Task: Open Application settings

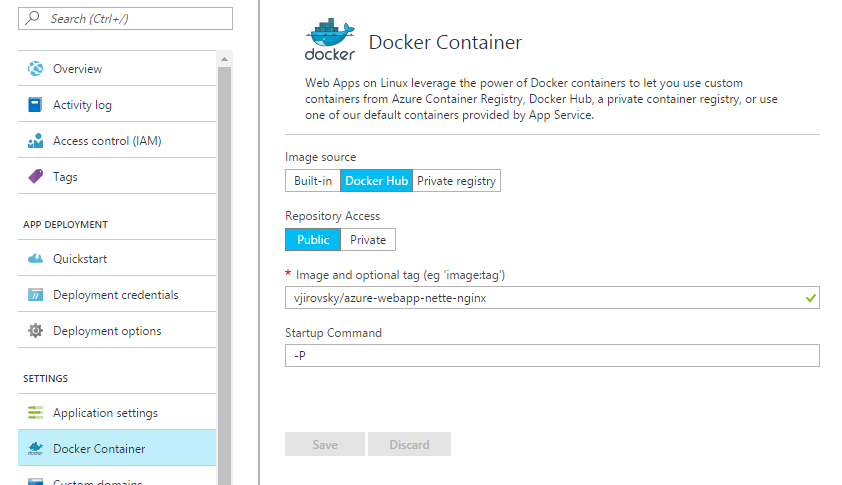Action: coord(117,412)
